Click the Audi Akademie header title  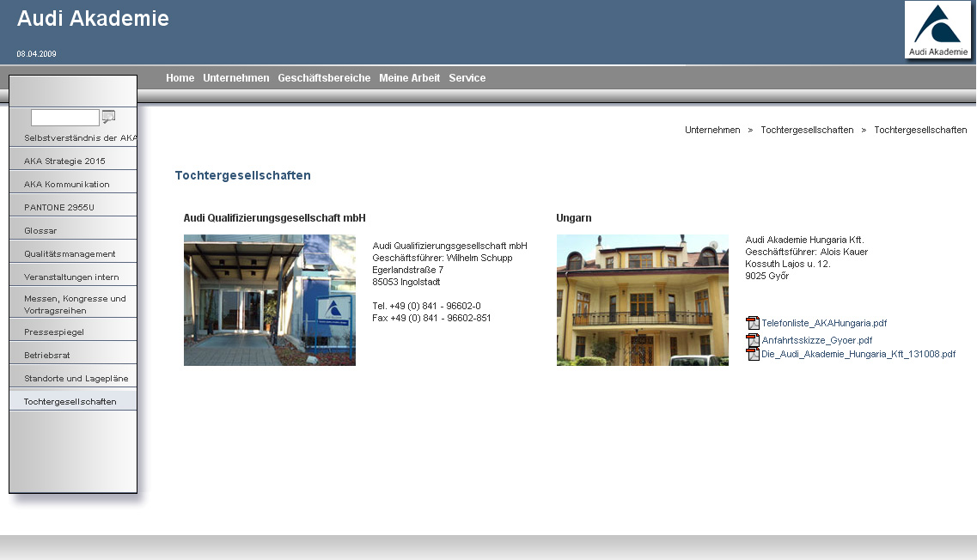click(x=93, y=18)
